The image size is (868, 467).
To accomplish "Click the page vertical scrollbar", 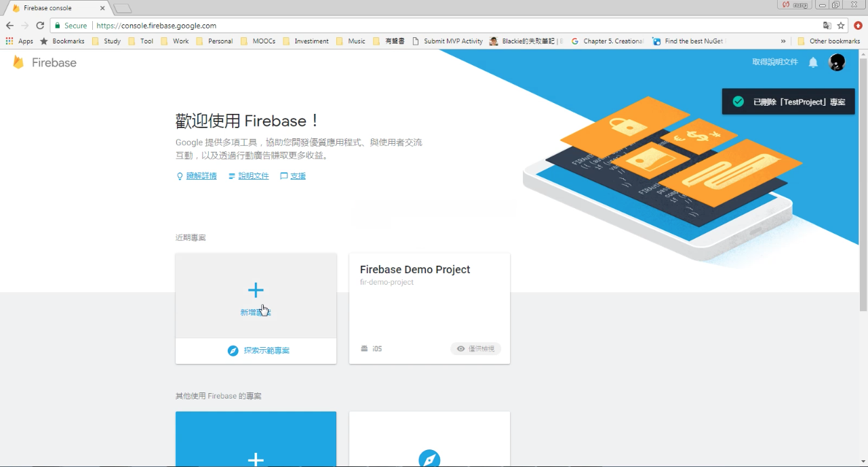I will pyautogui.click(x=863, y=183).
